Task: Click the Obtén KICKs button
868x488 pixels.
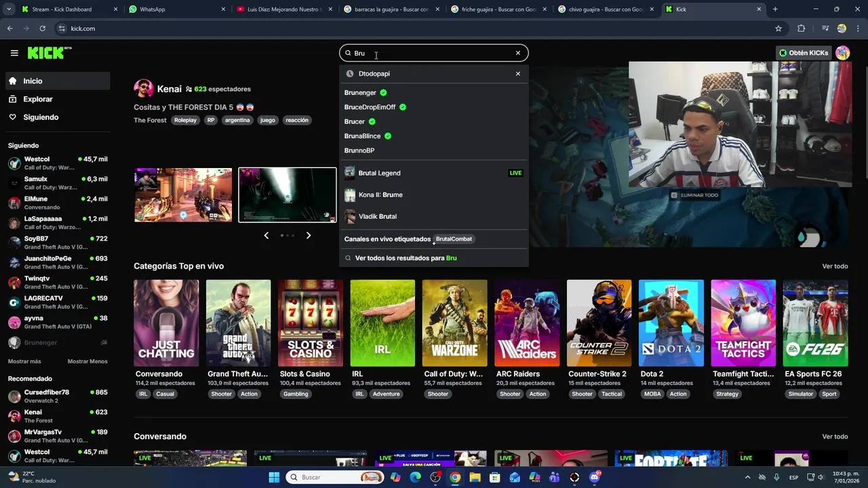Action: point(804,53)
